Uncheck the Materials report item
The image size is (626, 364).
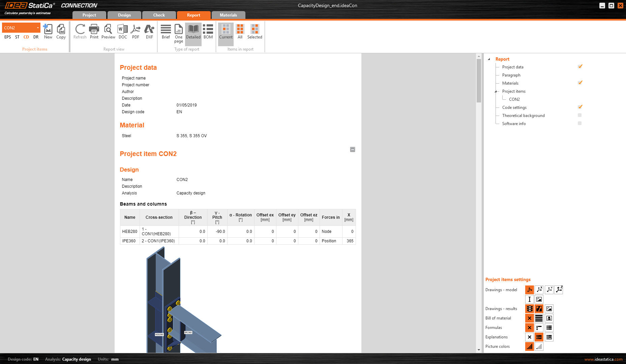(580, 82)
